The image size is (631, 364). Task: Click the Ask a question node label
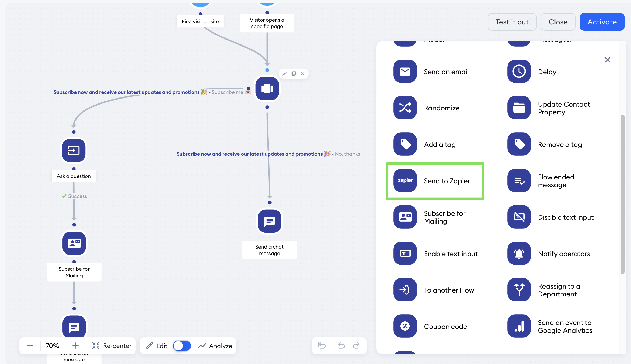pyautogui.click(x=74, y=176)
